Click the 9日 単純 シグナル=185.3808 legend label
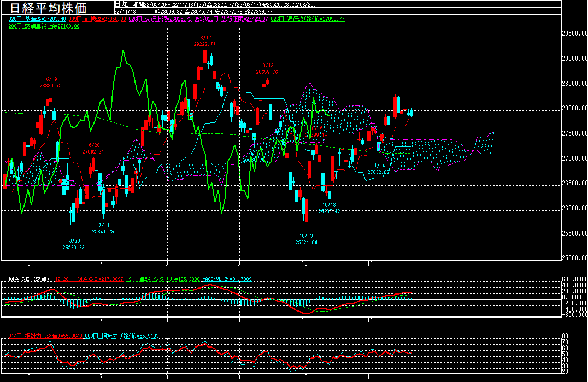Viewport: 588px width, 382px height. [164, 279]
